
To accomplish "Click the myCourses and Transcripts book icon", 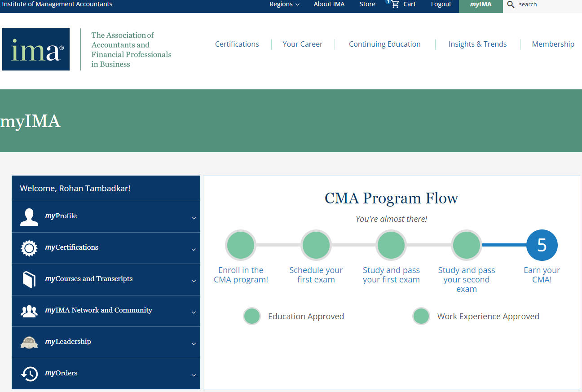I will [x=29, y=280].
